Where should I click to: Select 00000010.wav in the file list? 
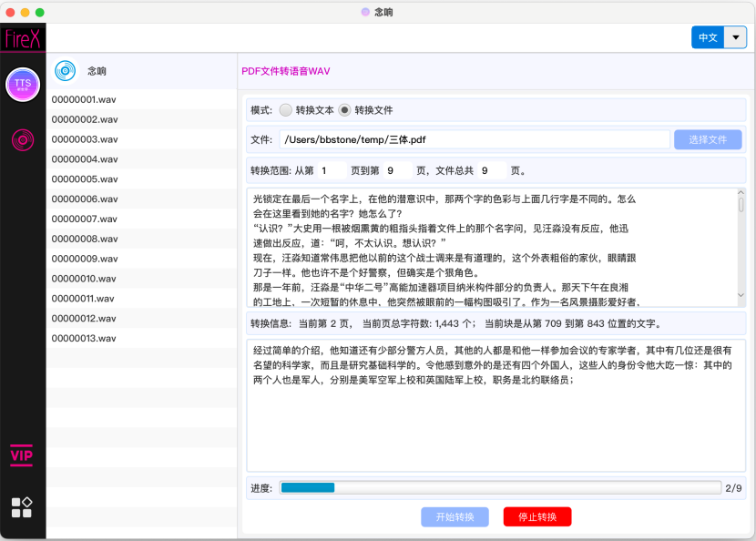[x=142, y=279]
